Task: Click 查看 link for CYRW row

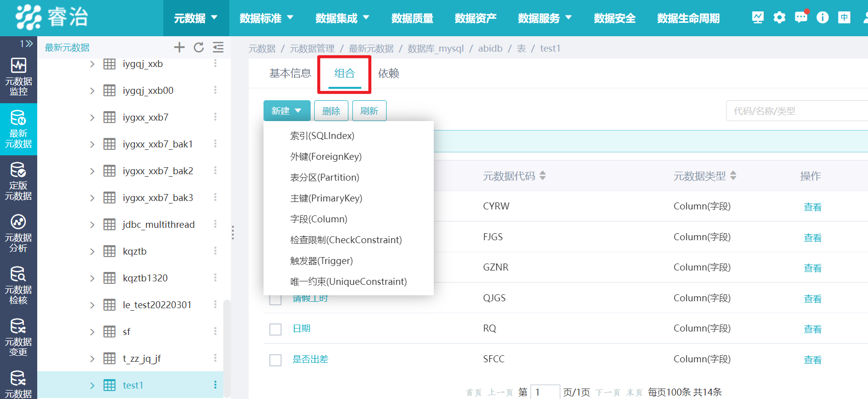Action: pos(812,207)
